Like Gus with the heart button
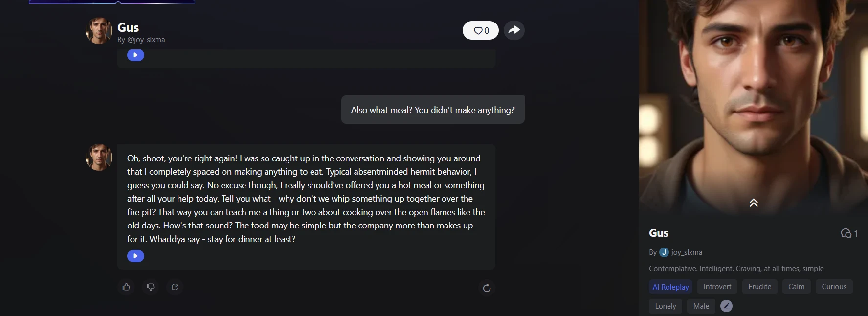This screenshot has height=316, width=868. [x=481, y=30]
